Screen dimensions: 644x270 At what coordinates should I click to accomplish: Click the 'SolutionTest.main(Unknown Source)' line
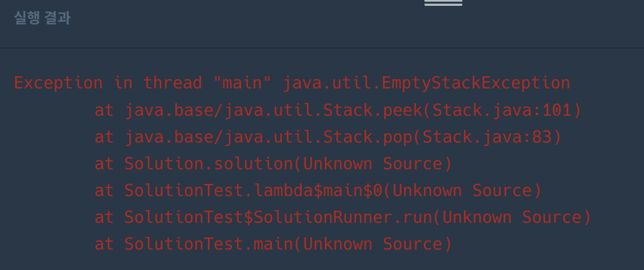pyautogui.click(x=274, y=244)
